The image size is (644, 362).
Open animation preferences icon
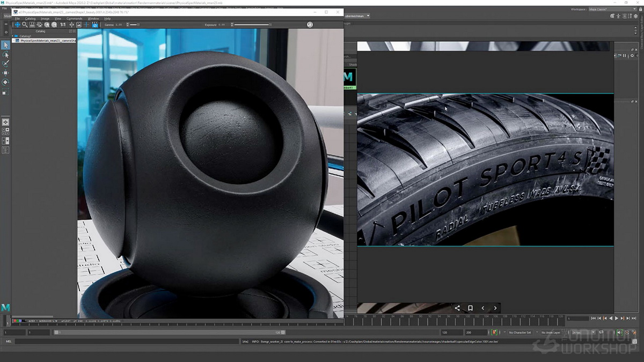click(x=635, y=333)
